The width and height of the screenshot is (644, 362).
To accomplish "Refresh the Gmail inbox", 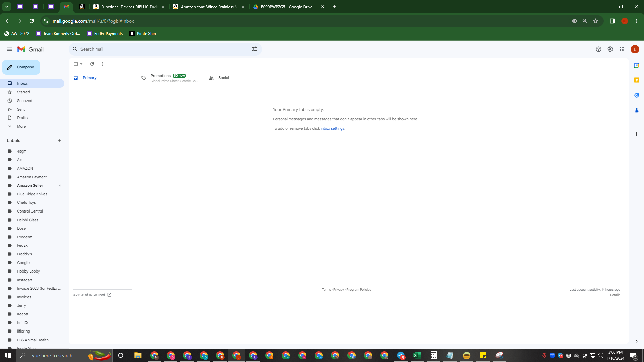I will (x=92, y=64).
